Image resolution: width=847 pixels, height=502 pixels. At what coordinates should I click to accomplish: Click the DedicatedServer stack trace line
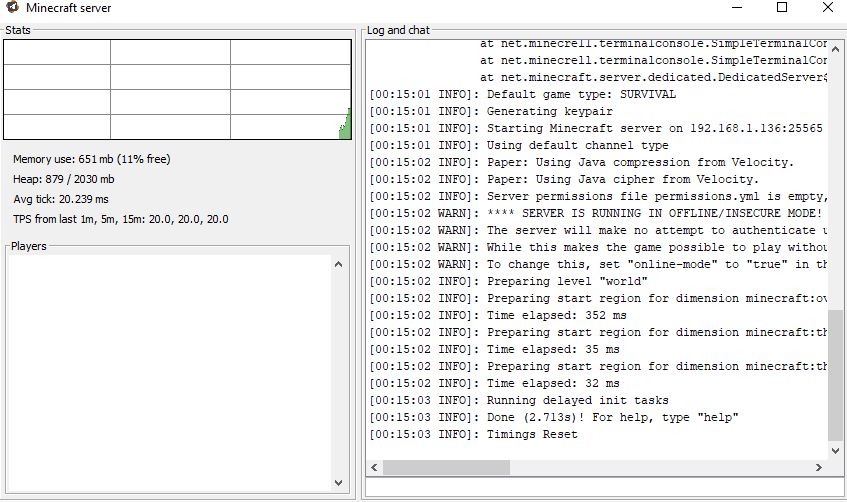coord(654,77)
